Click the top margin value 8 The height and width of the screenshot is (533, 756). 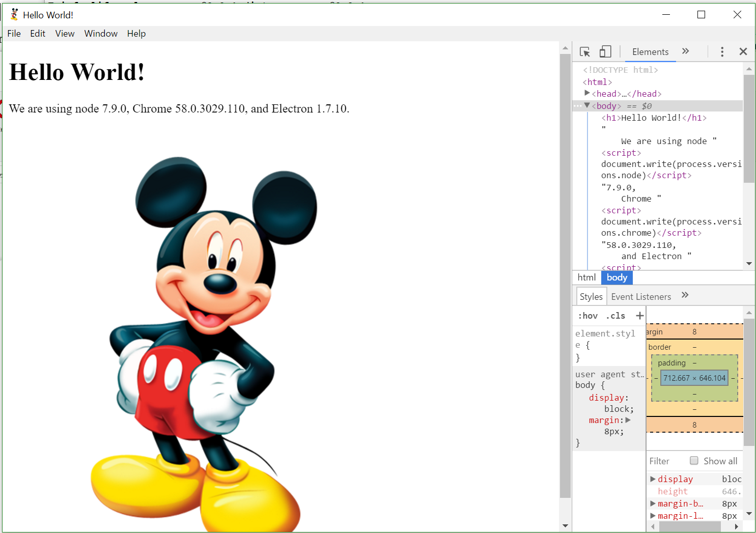[694, 331]
